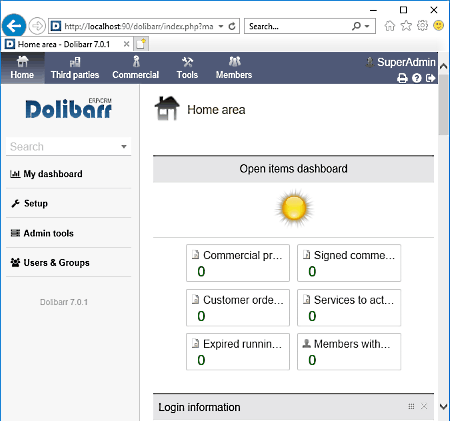450x421 pixels.
Task: Open Setup in the sidebar
Action: click(36, 203)
